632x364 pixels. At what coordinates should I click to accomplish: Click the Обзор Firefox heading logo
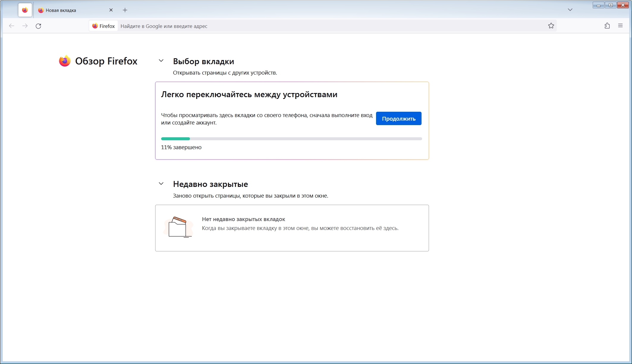click(65, 61)
